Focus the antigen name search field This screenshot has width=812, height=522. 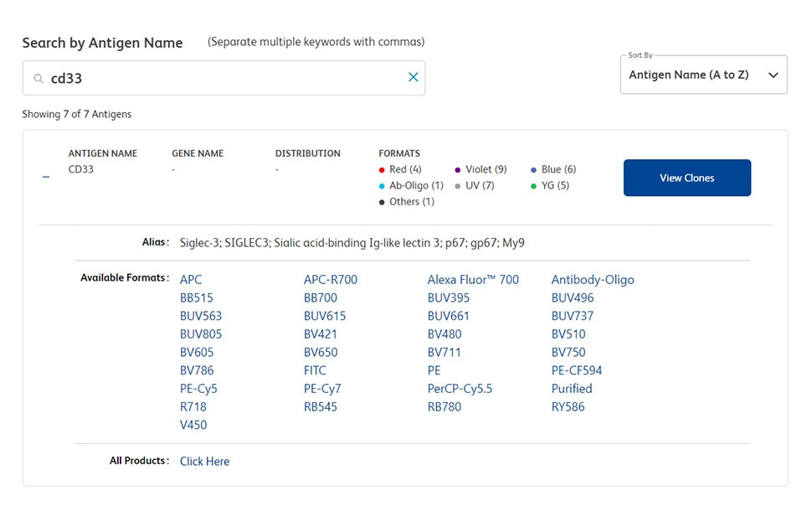point(224,78)
